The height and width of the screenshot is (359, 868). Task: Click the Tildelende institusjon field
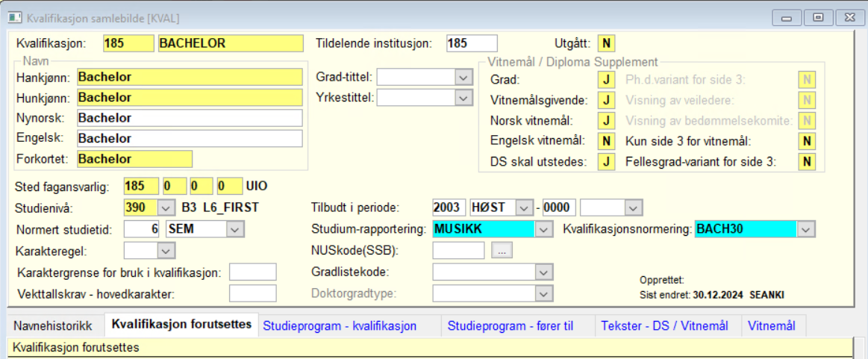472,43
